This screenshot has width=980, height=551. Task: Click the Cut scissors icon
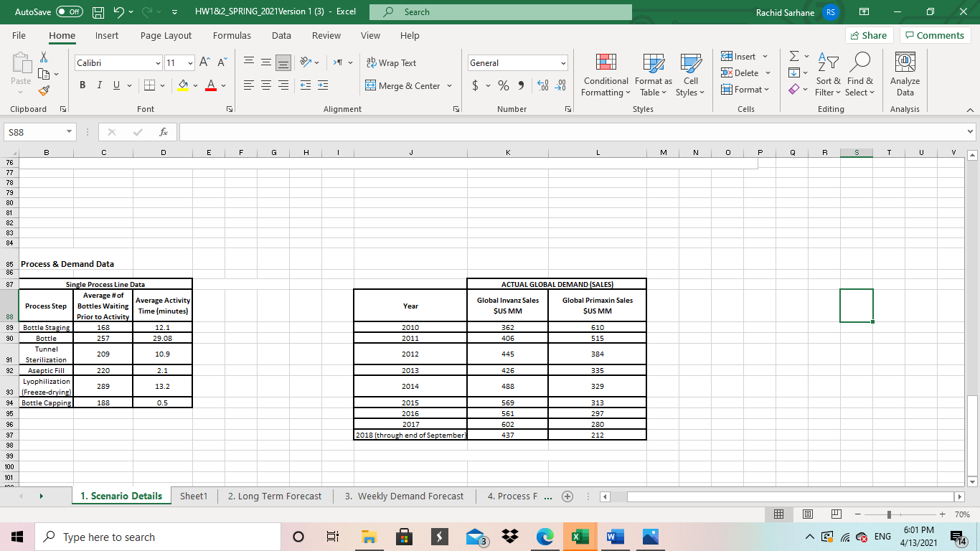click(44, 58)
